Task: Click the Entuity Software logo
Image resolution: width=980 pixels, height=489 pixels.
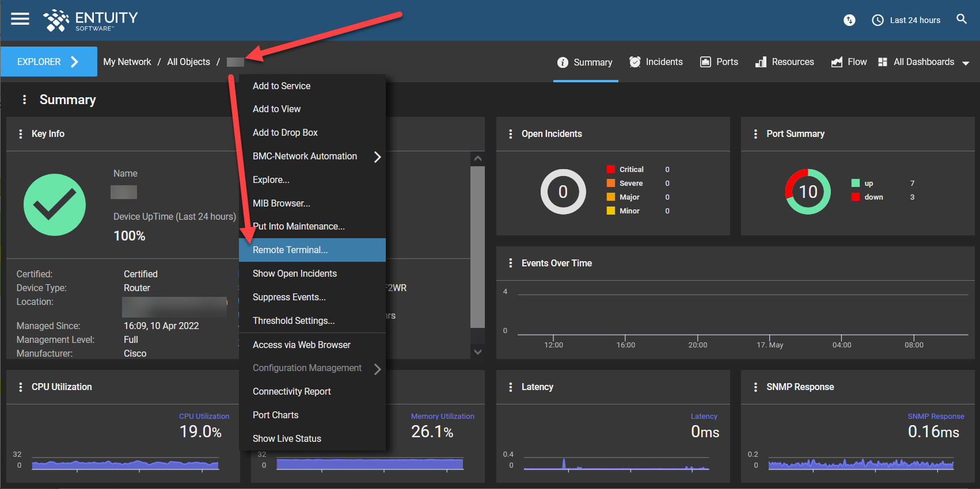Action: [90, 20]
